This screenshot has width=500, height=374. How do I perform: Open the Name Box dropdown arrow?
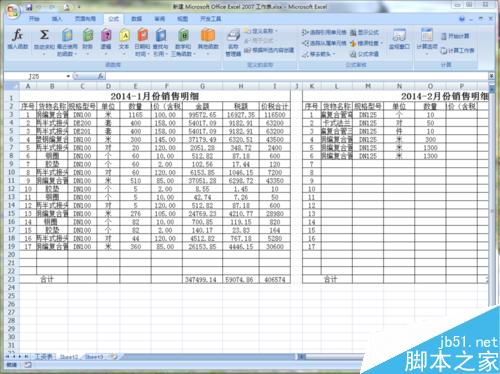pos(68,76)
